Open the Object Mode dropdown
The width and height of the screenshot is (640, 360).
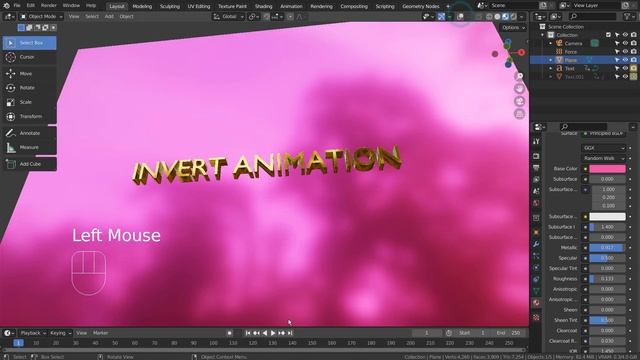pyautogui.click(x=41, y=17)
